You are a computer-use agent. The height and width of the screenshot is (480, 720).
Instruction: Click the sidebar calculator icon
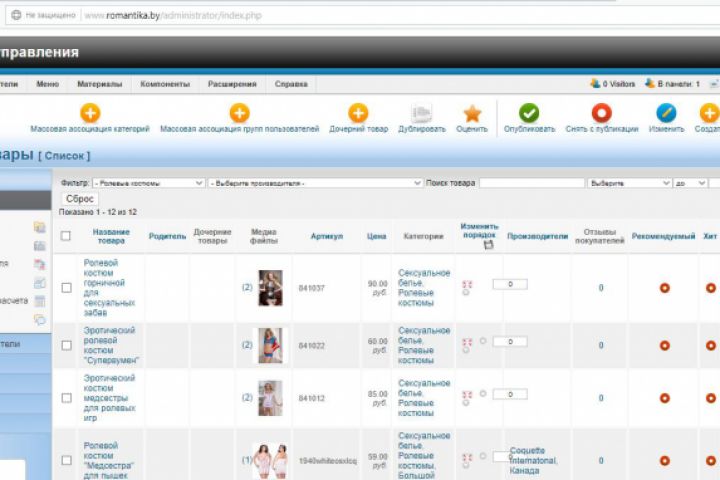(40, 301)
